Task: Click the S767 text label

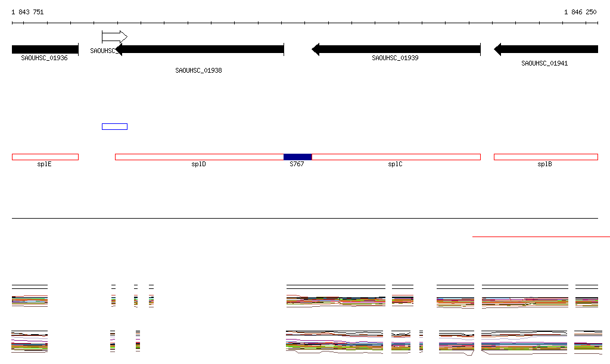Action: coord(297,164)
